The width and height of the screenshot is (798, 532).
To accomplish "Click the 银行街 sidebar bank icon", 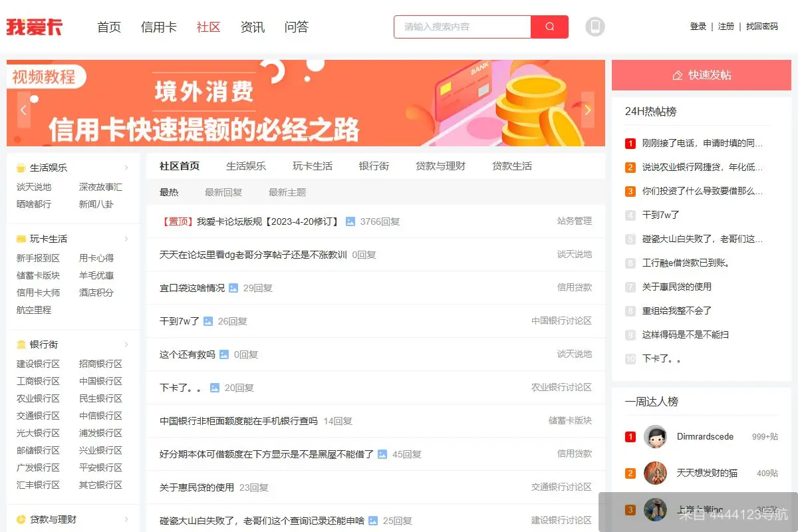I will (21, 344).
